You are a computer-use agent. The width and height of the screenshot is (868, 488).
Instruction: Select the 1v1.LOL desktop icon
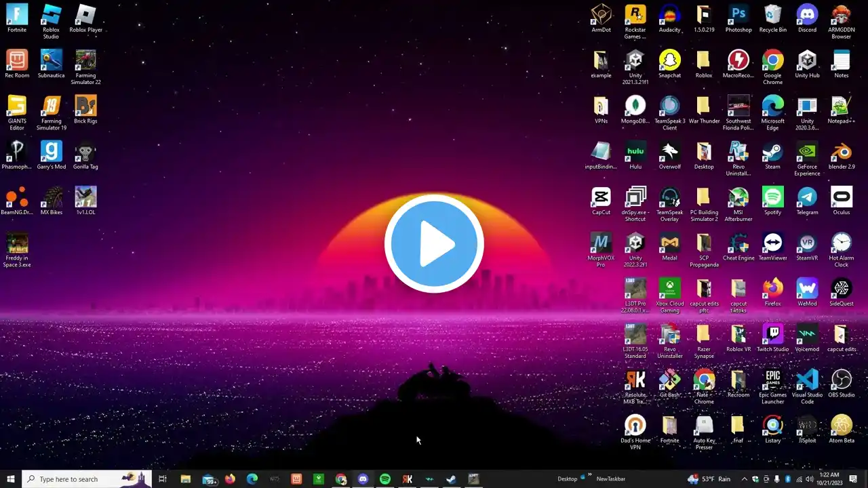click(x=85, y=200)
